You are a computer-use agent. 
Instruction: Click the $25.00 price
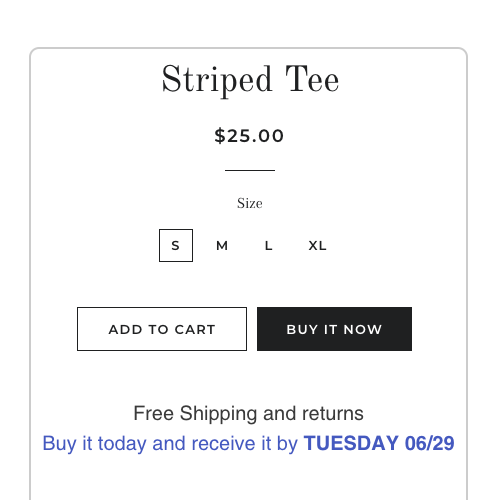249,136
